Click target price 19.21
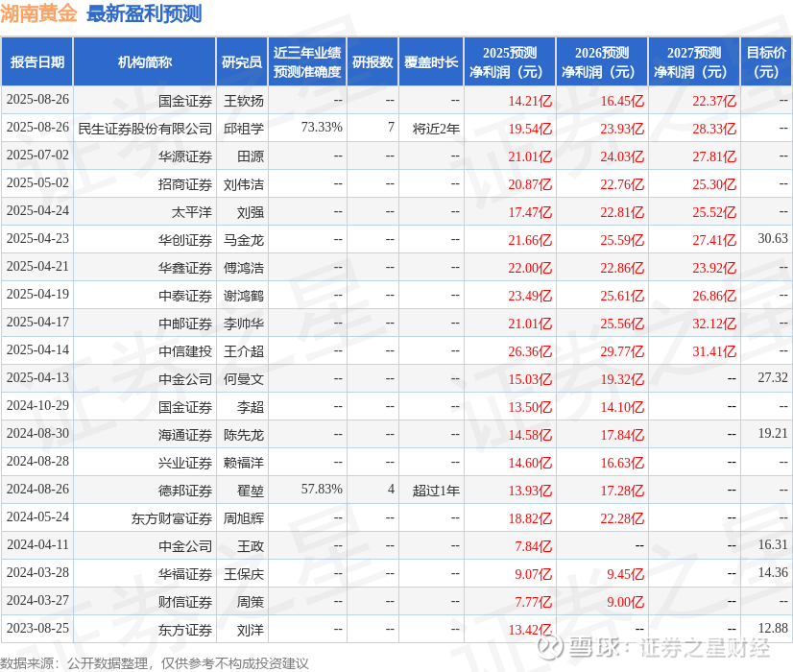 tap(773, 433)
